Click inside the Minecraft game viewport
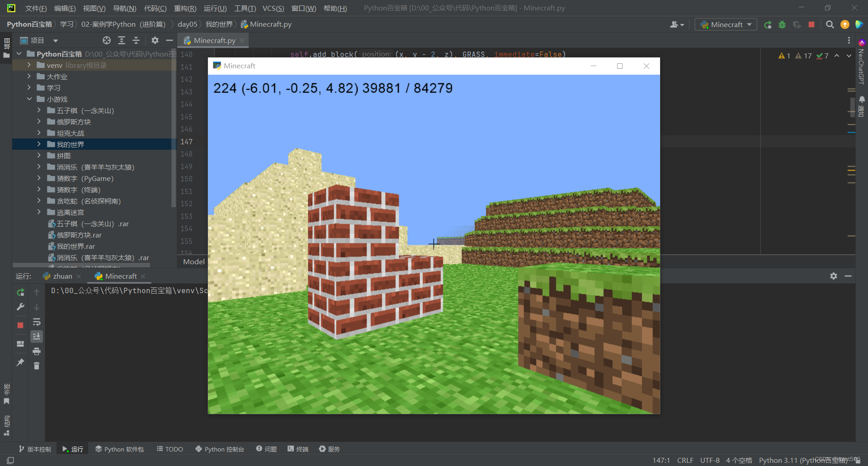 tap(434, 244)
